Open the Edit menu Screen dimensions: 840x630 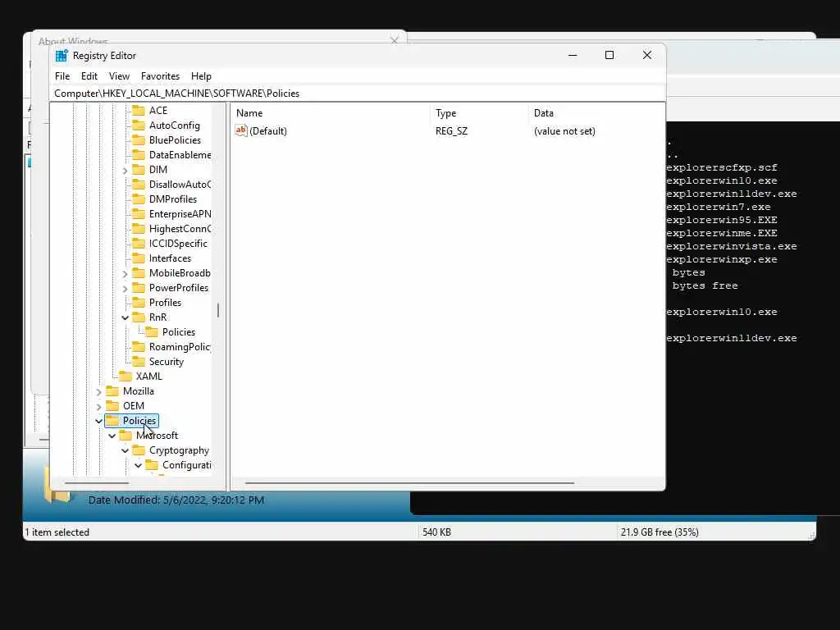pos(89,76)
